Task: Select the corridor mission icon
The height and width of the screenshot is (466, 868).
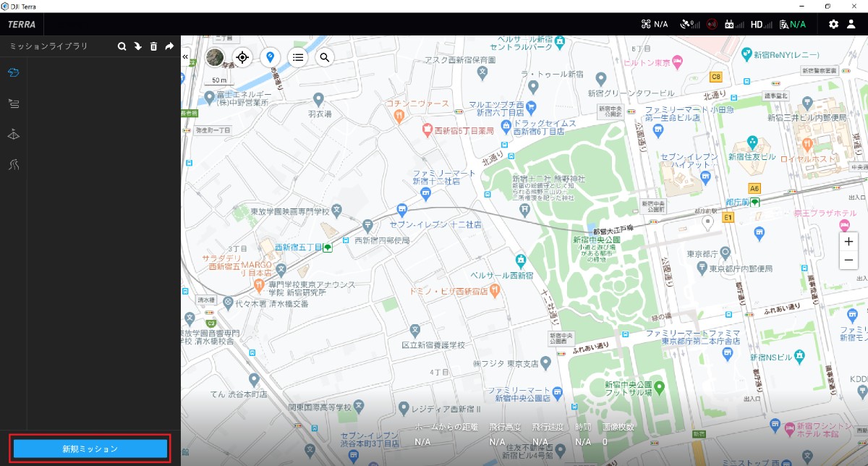Action: click(x=14, y=165)
